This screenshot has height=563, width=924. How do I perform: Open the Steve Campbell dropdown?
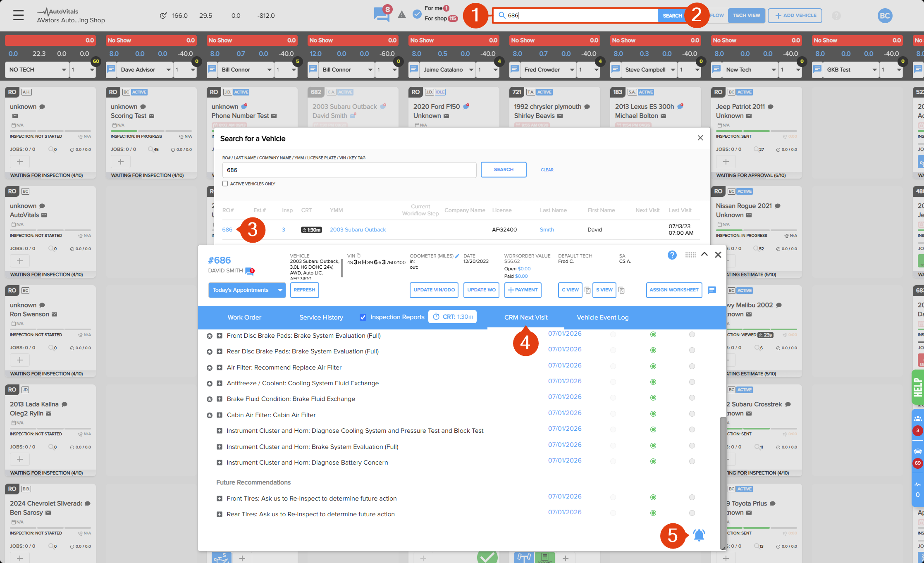click(649, 69)
